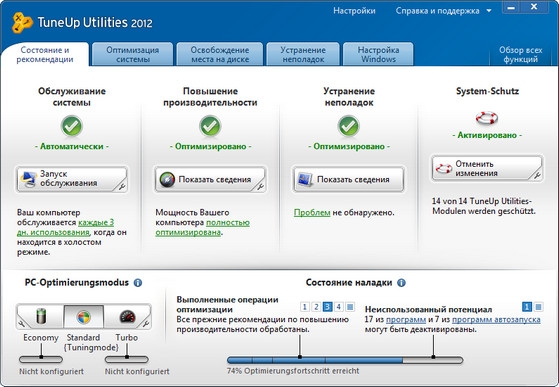Open программ link in unused potential
The width and height of the screenshot is (559, 387).
(x=406, y=320)
